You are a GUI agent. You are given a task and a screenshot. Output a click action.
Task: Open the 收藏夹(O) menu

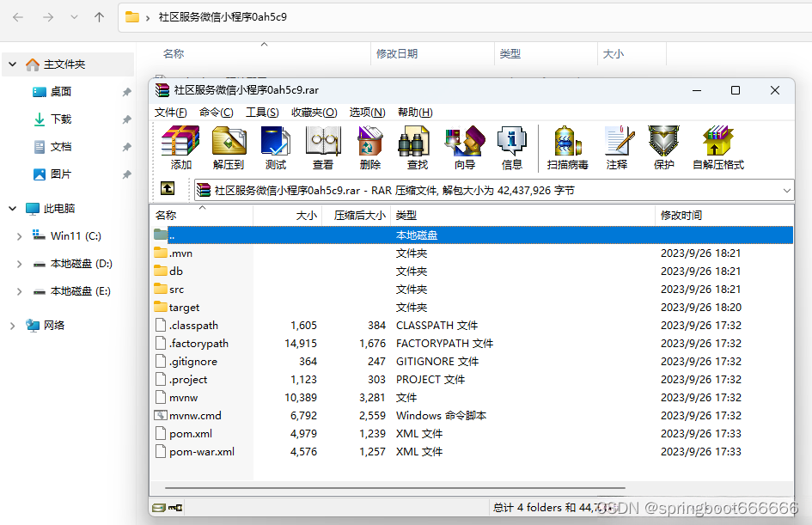(314, 113)
